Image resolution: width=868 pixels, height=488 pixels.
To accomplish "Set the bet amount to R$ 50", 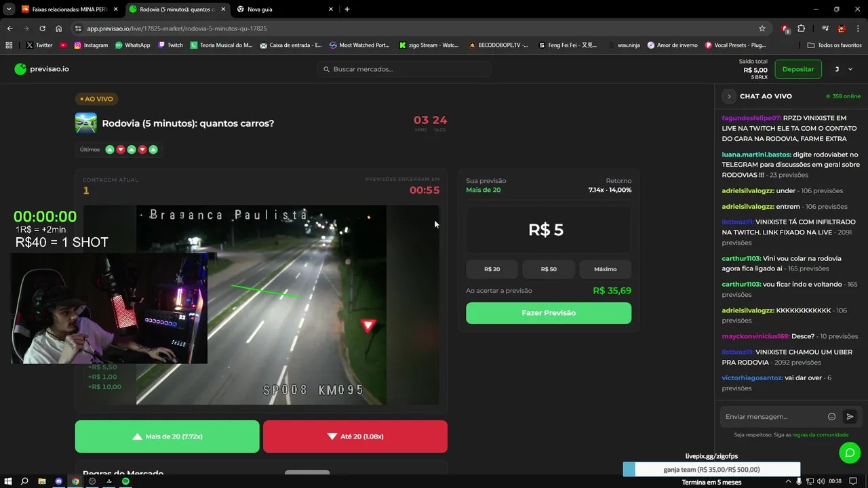I will point(549,269).
